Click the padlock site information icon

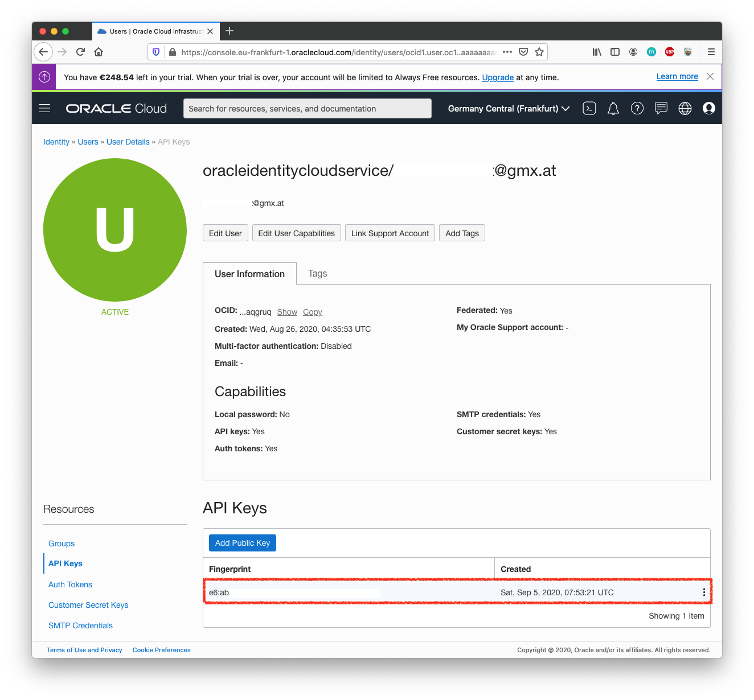pos(172,52)
